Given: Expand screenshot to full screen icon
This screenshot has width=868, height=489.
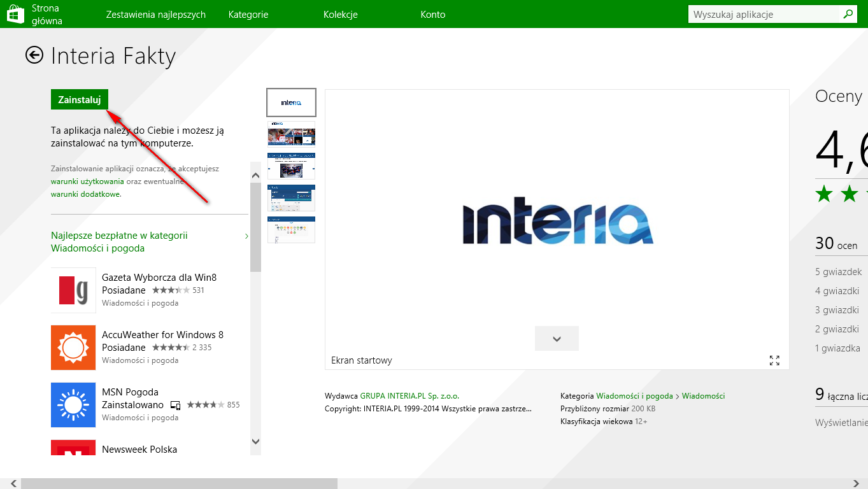Looking at the screenshot, I should click(x=774, y=360).
